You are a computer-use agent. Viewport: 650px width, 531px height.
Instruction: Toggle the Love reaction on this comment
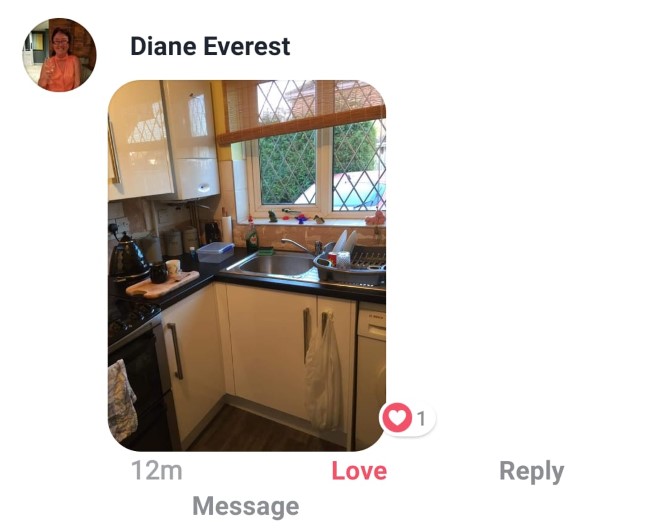point(359,471)
